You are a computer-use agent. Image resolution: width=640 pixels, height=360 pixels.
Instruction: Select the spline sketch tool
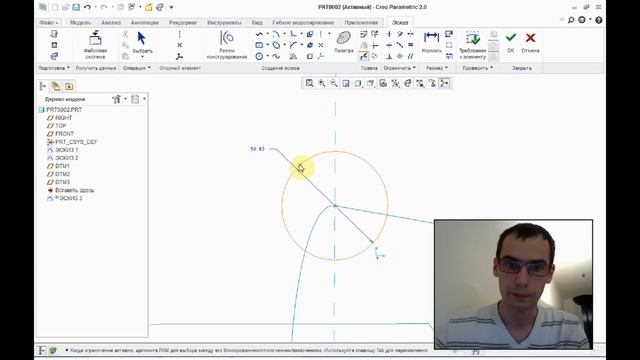tap(276, 56)
